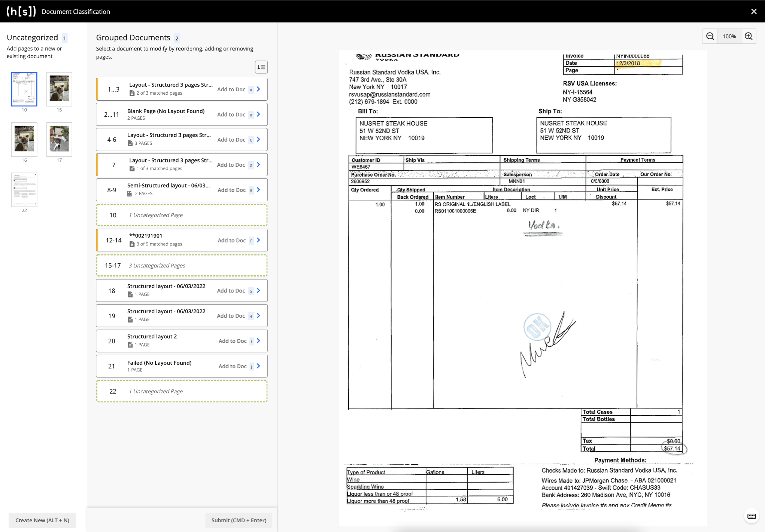Image resolution: width=765 pixels, height=532 pixels.
Task: Click the Uncategorized count badge
Action: pyautogui.click(x=64, y=38)
